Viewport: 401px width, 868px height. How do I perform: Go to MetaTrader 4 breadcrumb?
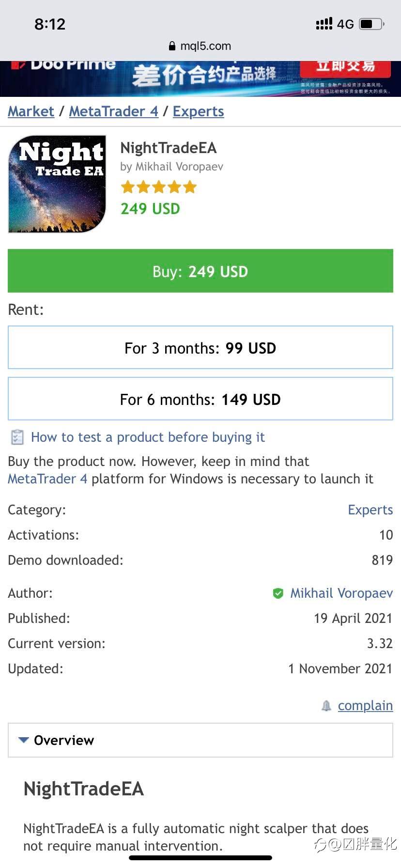point(114,111)
